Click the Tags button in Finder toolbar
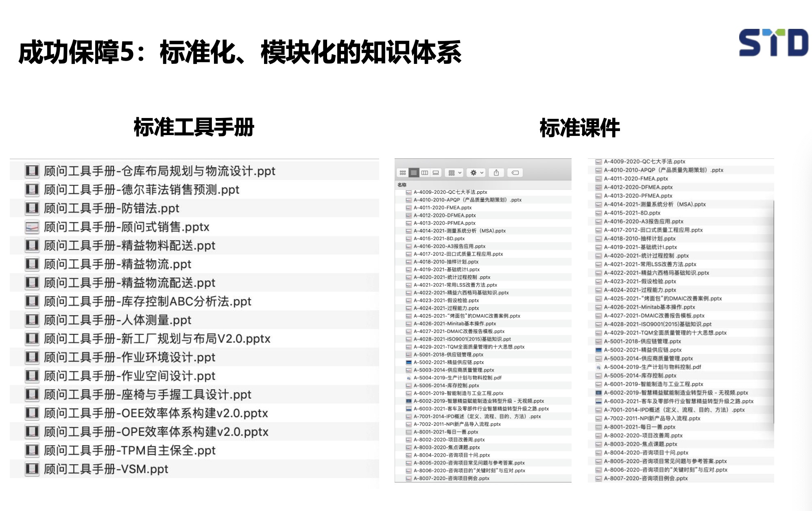 click(x=515, y=173)
